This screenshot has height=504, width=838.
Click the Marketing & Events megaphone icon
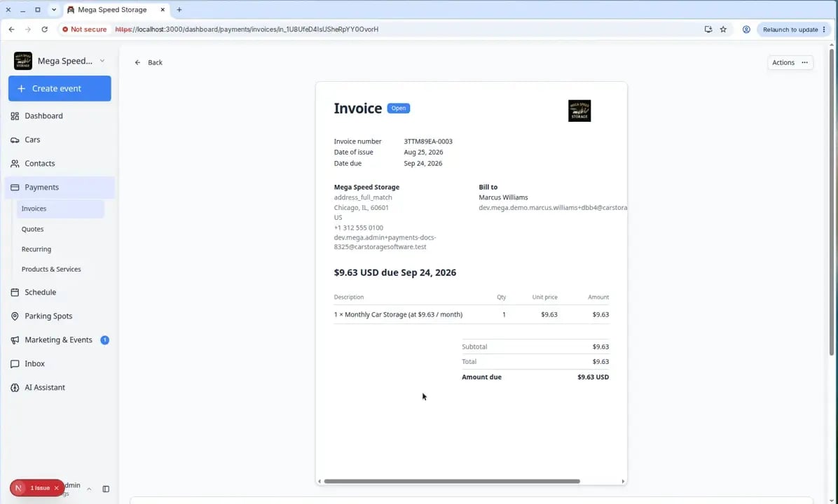pos(15,340)
